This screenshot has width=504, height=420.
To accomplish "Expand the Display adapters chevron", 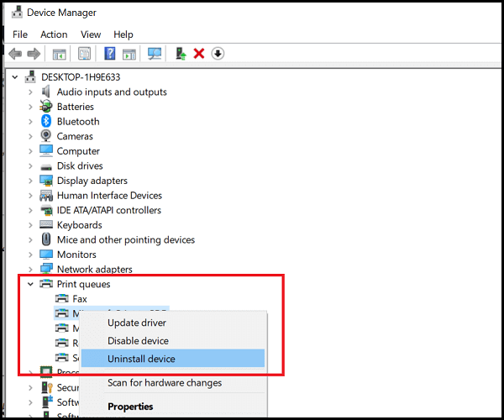I will pos(30,181).
